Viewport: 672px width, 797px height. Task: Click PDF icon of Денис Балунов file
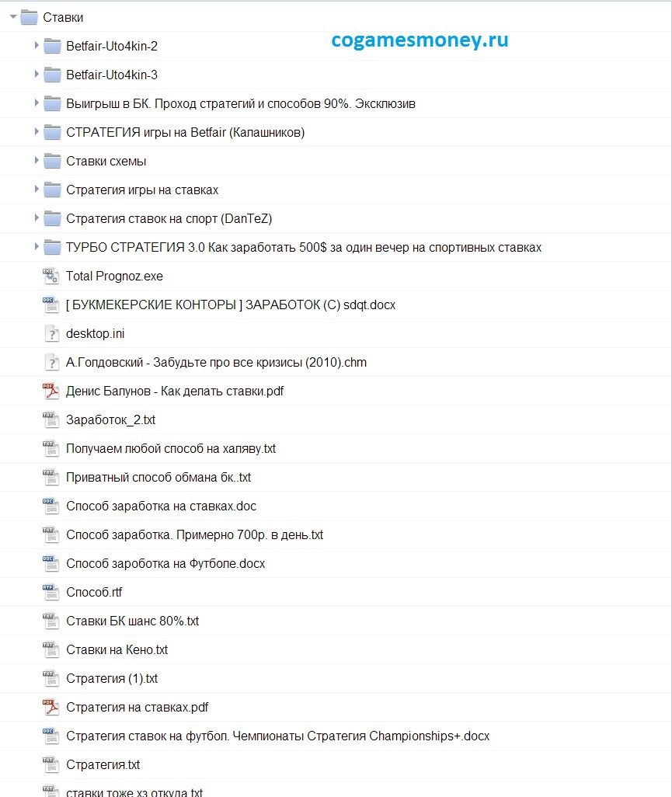point(50,391)
